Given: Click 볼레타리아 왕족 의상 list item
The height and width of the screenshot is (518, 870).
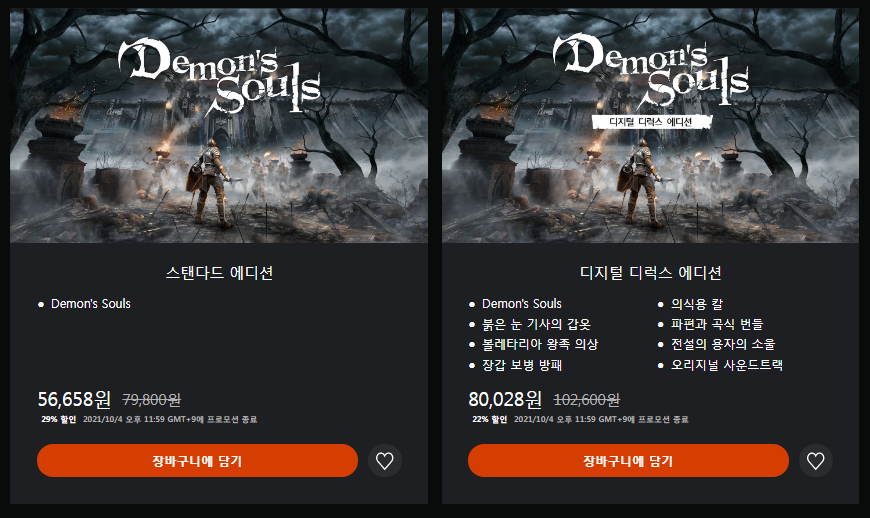Looking at the screenshot, I should [x=540, y=344].
